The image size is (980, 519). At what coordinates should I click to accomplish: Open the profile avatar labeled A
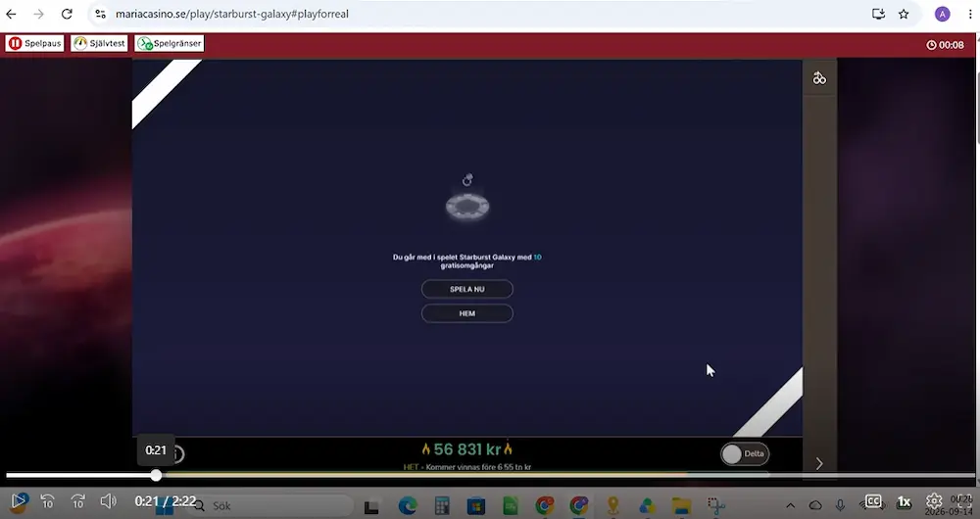942,14
